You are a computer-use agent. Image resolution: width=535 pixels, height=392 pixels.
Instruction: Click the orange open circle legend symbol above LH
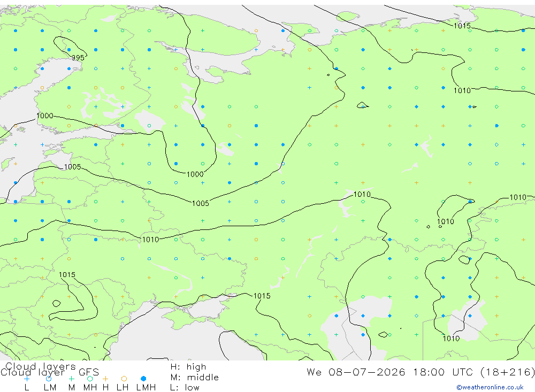pos(124,379)
